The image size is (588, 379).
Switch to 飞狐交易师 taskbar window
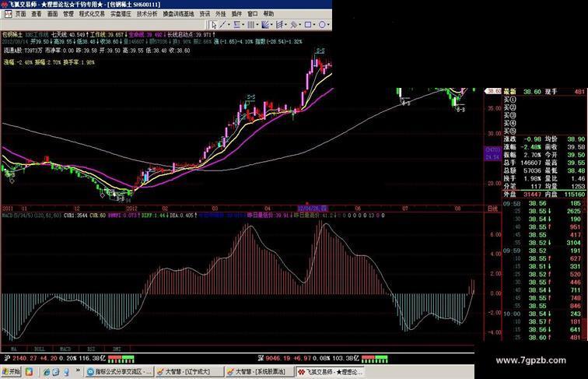click(330, 372)
